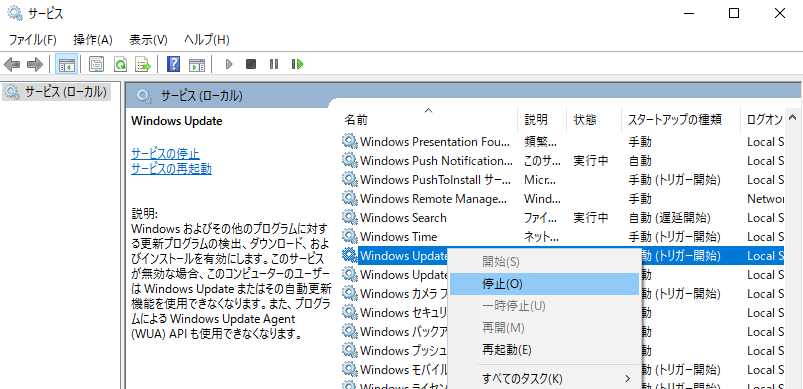The image size is (803, 389).
Task: Select the Windows プッシュ service name
Action: (404, 350)
